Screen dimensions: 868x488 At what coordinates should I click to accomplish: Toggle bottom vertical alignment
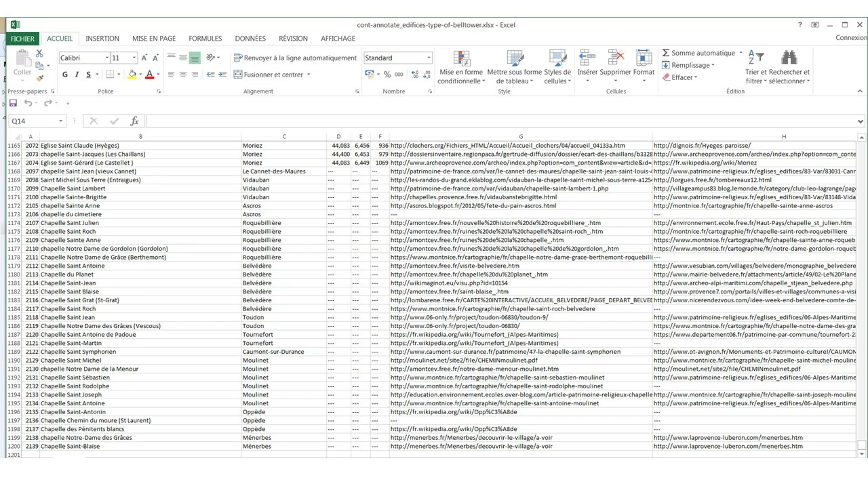pyautogui.click(x=195, y=58)
